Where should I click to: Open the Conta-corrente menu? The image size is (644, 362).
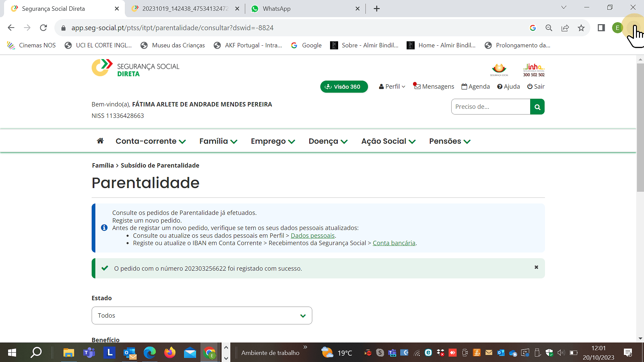[150, 141]
